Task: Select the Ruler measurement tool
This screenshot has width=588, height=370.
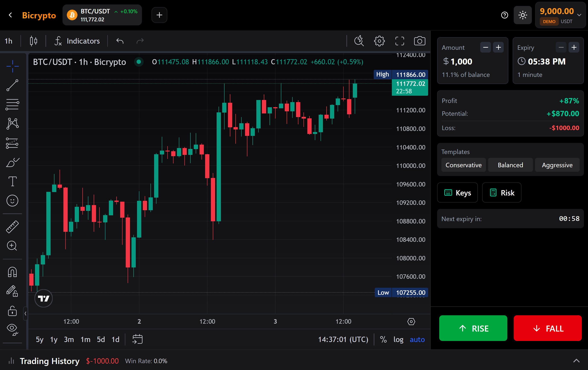Action: click(12, 226)
